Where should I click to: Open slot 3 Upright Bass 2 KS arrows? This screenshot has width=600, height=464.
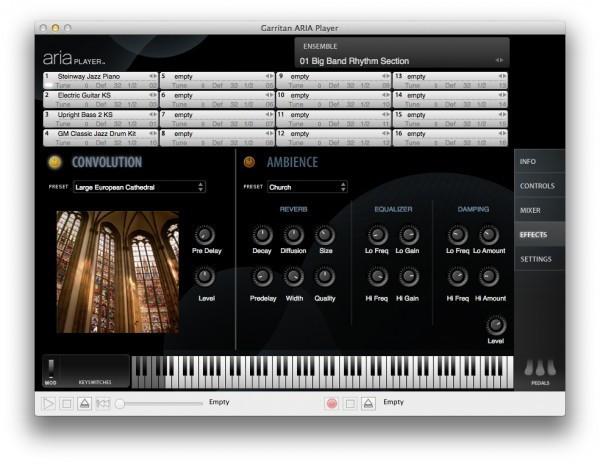[x=153, y=114]
